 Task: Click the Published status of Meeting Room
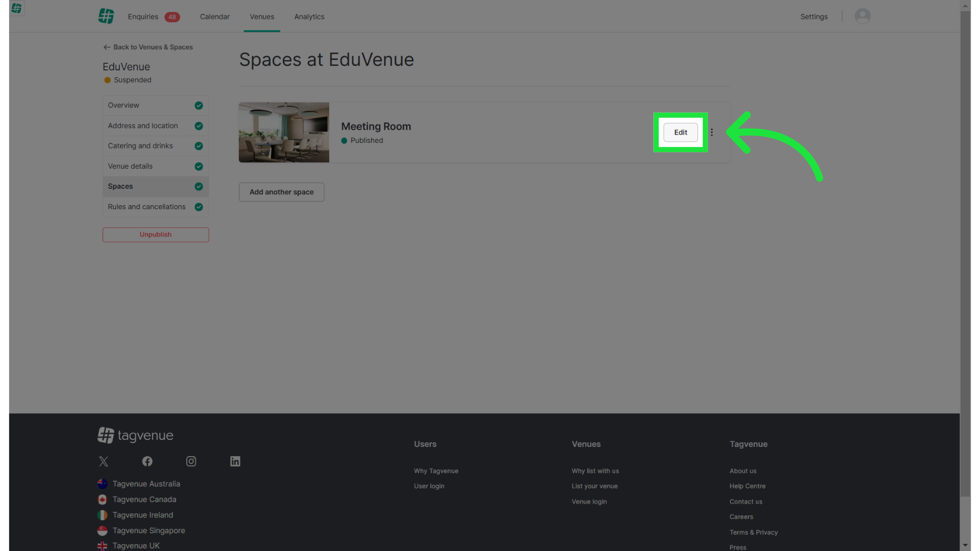(x=366, y=141)
